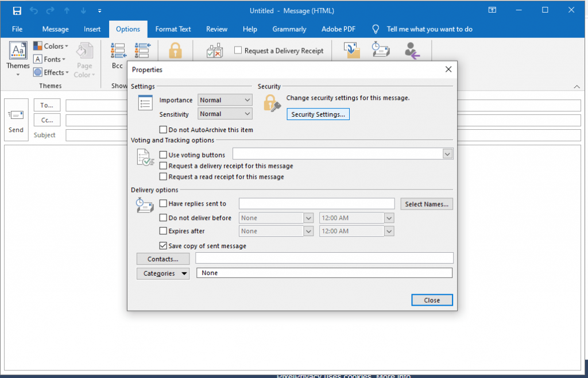The width and height of the screenshot is (588, 378).
Task: Open the Adobe PDF tab
Action: click(x=338, y=29)
